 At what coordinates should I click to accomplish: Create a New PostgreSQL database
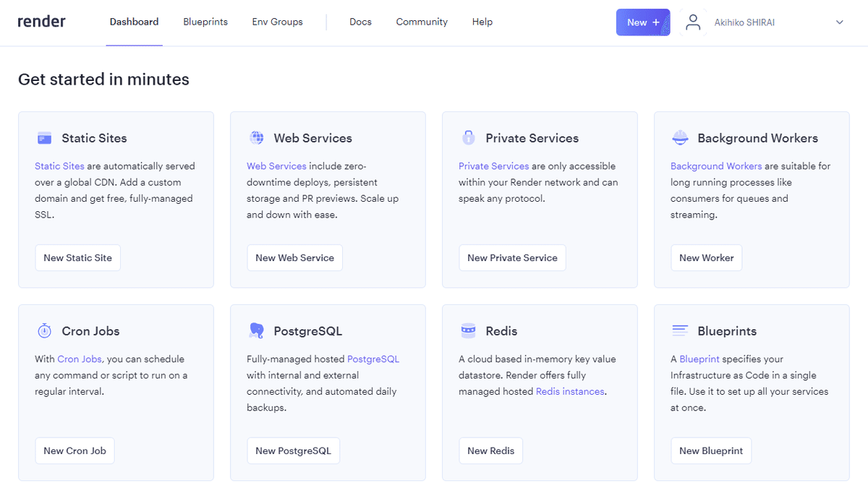tap(293, 450)
